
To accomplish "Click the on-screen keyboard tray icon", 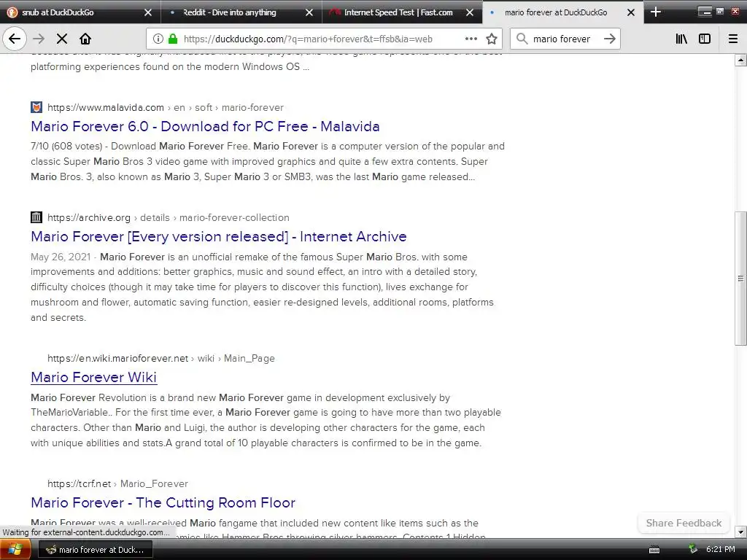I will click(x=654, y=550).
